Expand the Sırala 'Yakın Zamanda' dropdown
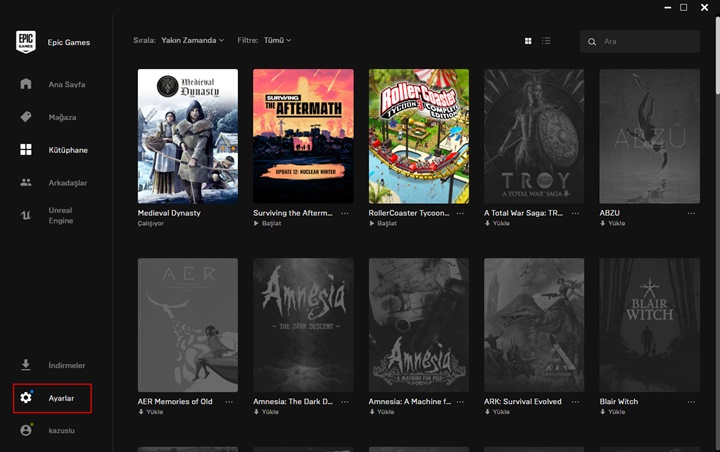The height and width of the screenshot is (452, 720). pyautogui.click(x=194, y=41)
